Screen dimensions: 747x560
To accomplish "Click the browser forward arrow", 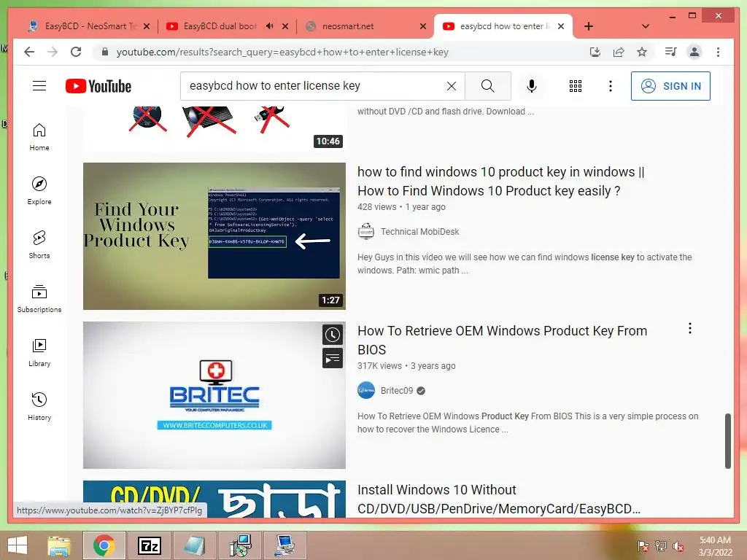I will pyautogui.click(x=53, y=52).
